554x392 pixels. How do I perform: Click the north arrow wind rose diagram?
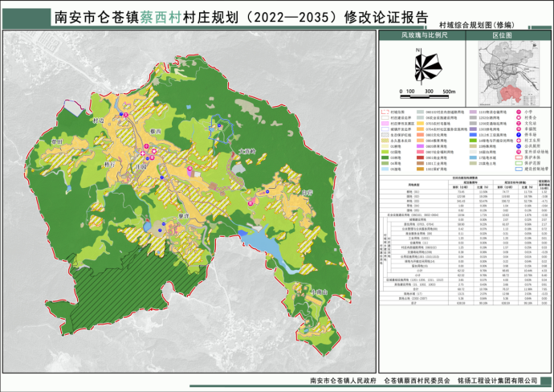pos(422,63)
